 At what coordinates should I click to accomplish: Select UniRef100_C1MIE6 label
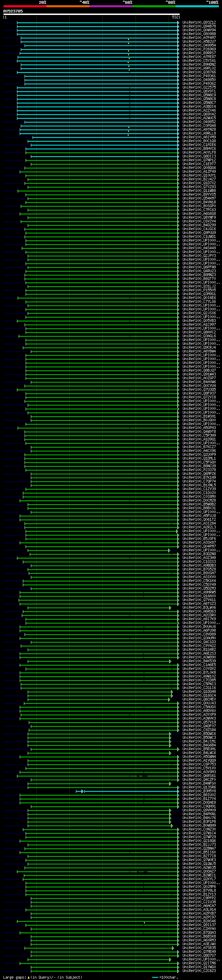[199, 145]
